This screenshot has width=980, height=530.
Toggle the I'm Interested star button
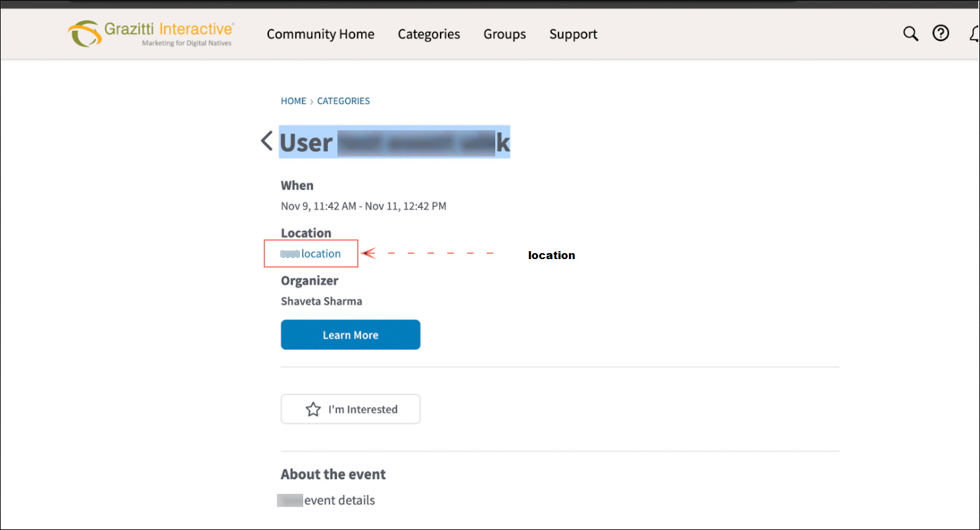(351, 409)
